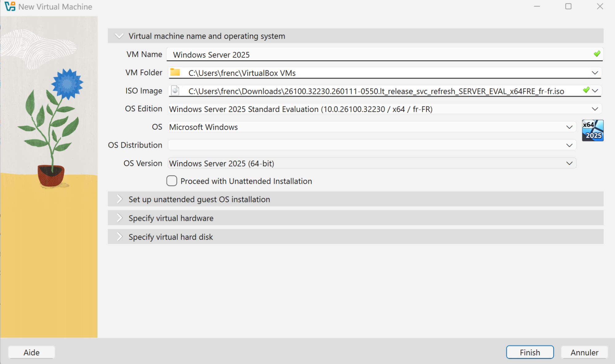Screen dimensions: 615x364
Task: Enable Proceed with Unattended Installation checkbox
Action: tap(172, 181)
